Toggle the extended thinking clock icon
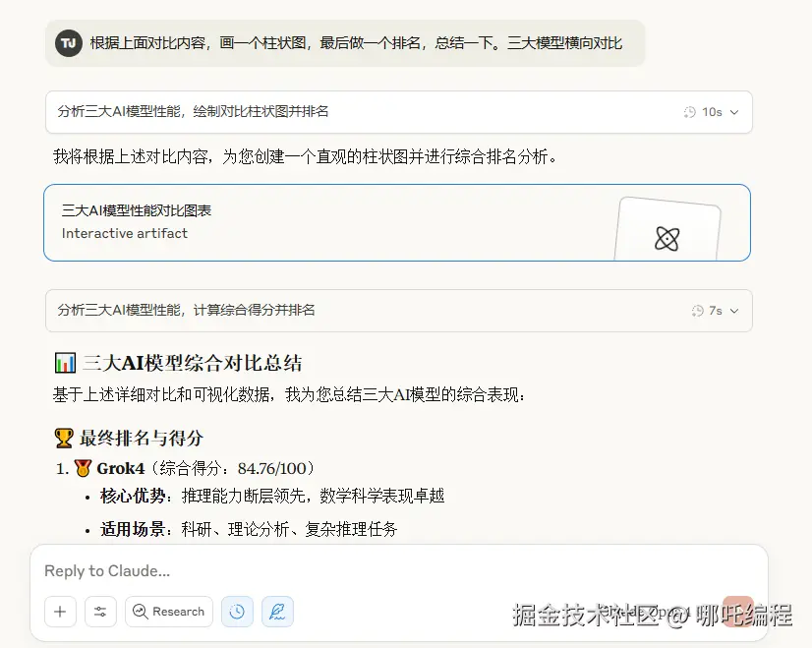 pyautogui.click(x=237, y=612)
